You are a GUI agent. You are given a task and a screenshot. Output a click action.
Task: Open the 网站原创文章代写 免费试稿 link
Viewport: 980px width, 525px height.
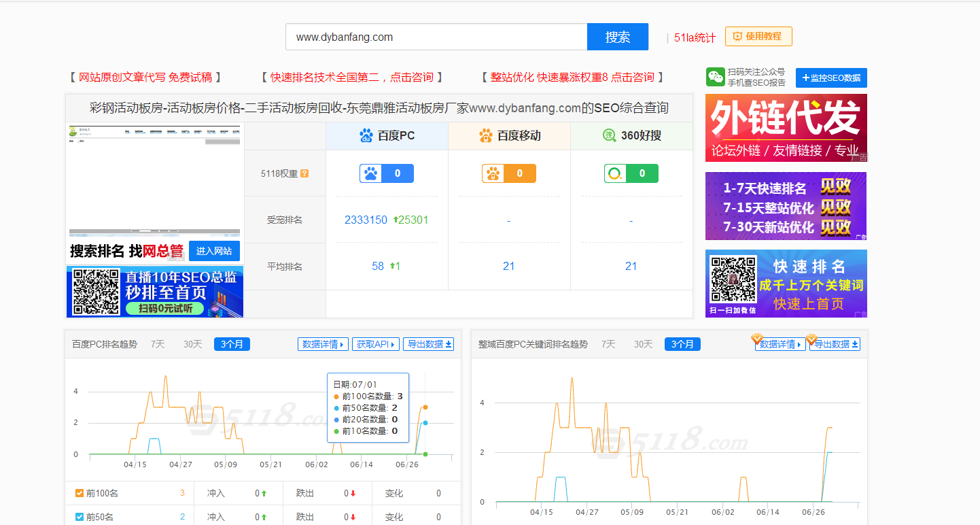(145, 78)
